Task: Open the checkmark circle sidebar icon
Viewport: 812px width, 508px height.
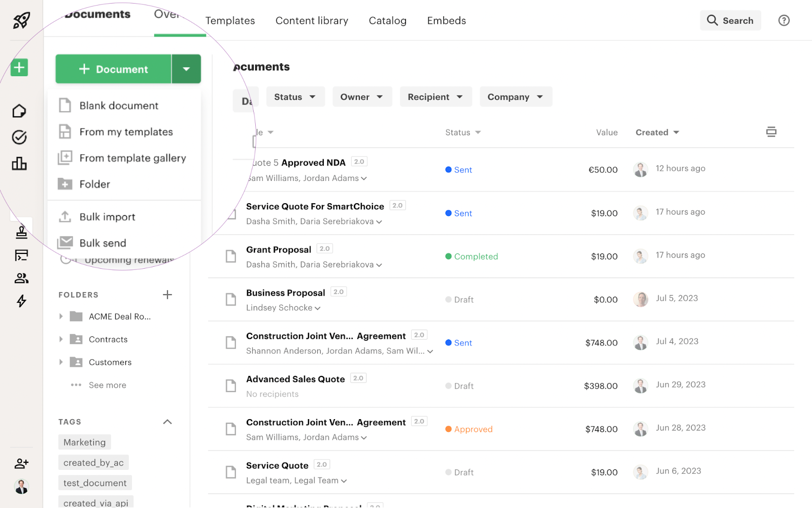Action: 19,137
